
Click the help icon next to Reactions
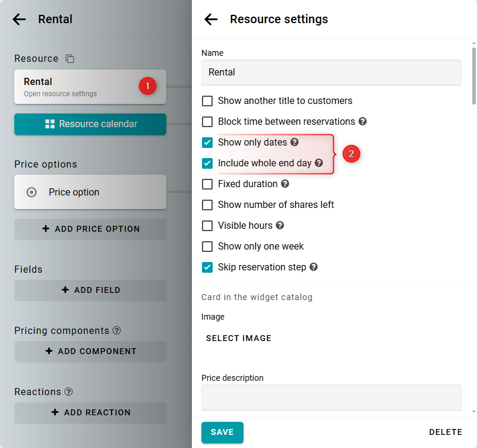tap(69, 392)
